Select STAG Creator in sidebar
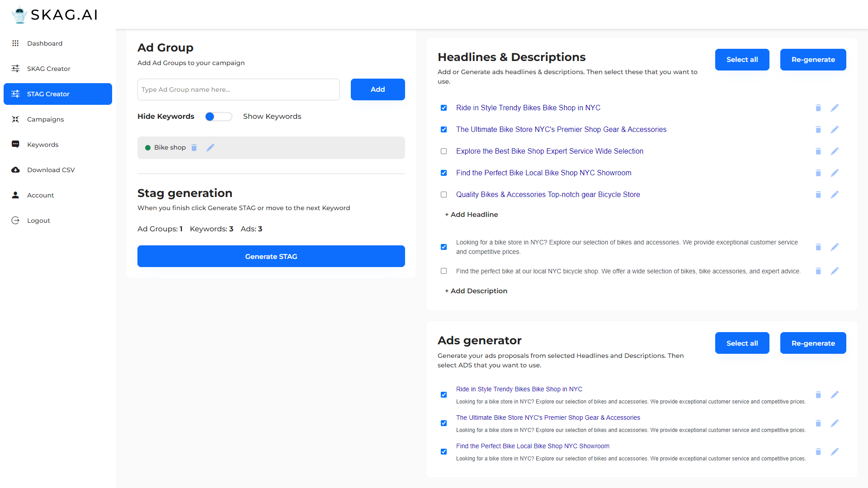 (x=58, y=94)
